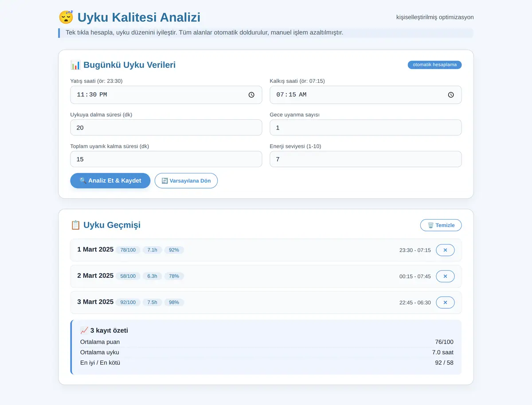Click the 98% efficiency chip
532x405 pixels.
point(174,303)
